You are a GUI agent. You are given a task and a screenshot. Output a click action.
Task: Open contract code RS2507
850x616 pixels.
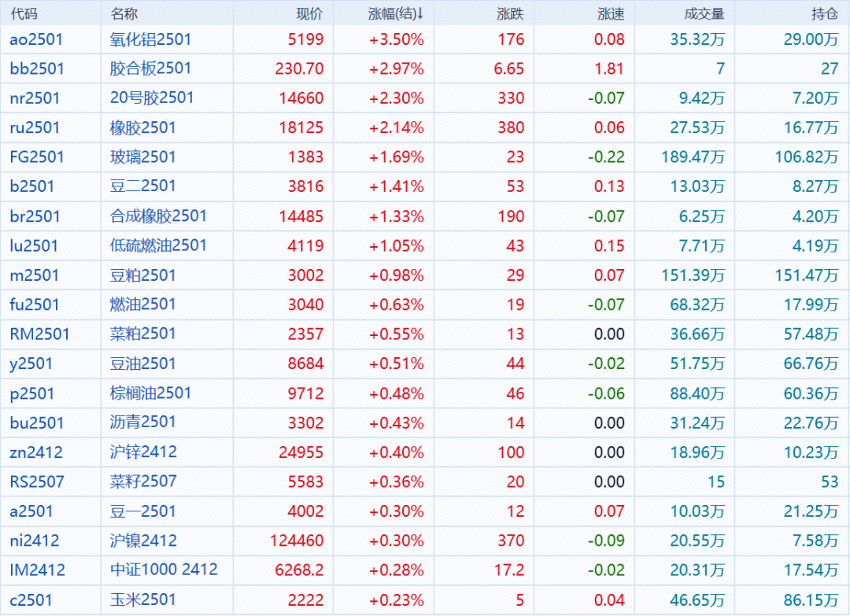[37, 481]
